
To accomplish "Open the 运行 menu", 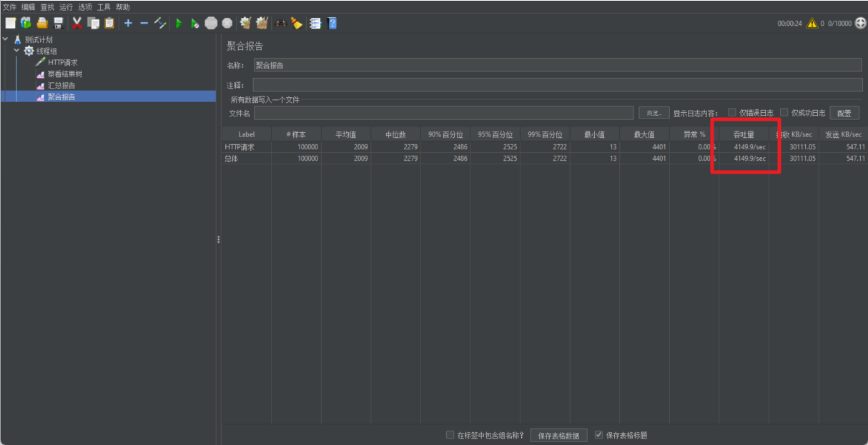I will [x=66, y=6].
